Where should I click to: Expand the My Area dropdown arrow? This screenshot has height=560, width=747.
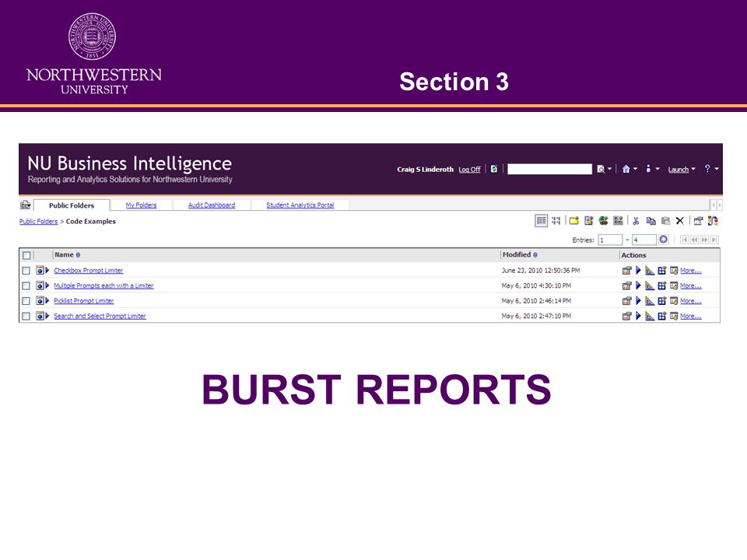point(658,169)
